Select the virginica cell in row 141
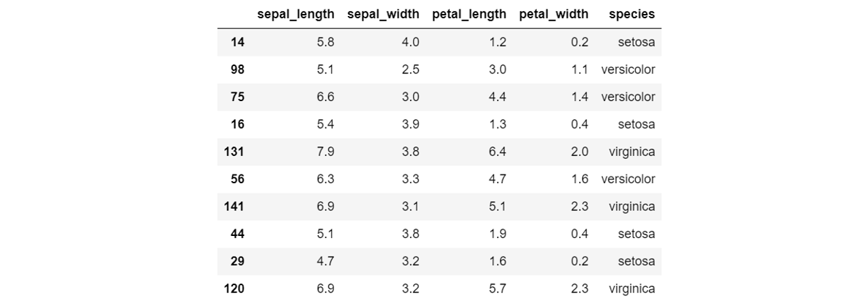Viewport: 868px width, 307px height. pos(631,207)
